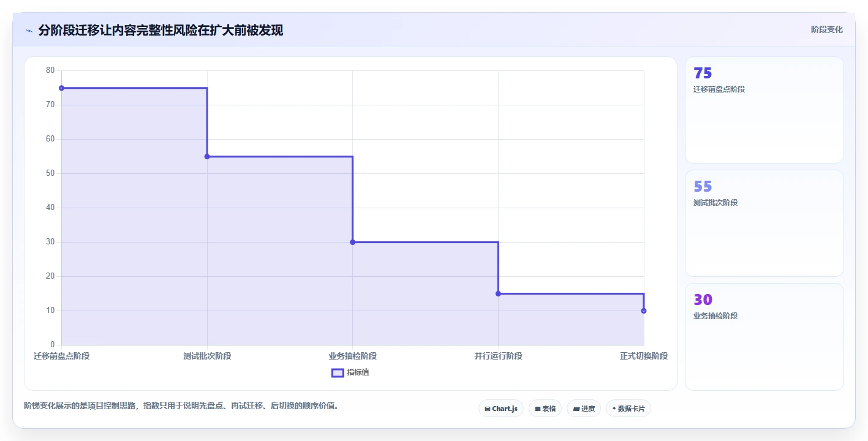Click the chart data point at 55

click(x=207, y=157)
